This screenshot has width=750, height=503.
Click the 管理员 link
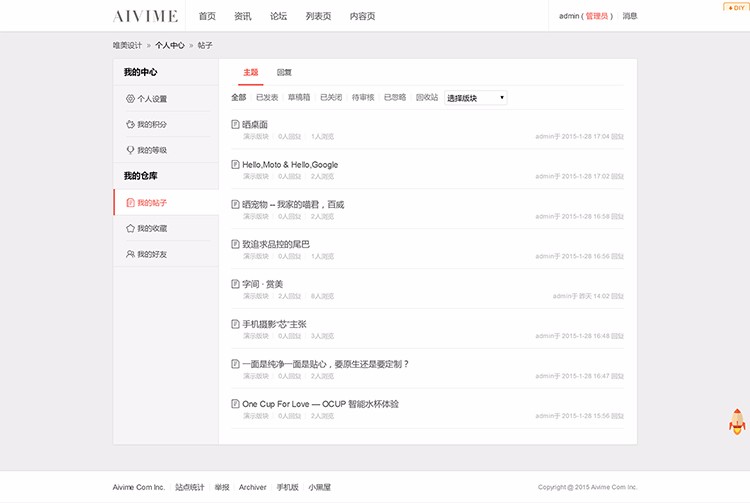[597, 16]
